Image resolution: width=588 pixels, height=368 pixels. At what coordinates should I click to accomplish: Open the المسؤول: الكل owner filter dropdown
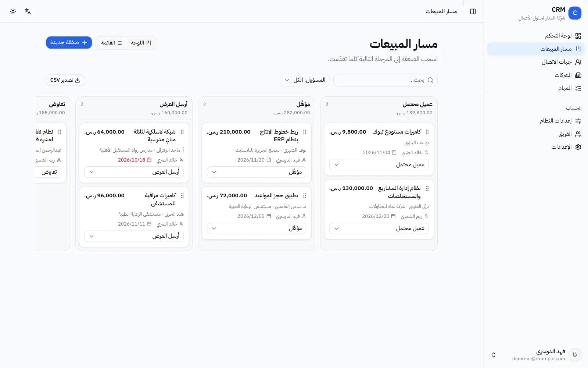pyautogui.click(x=305, y=80)
